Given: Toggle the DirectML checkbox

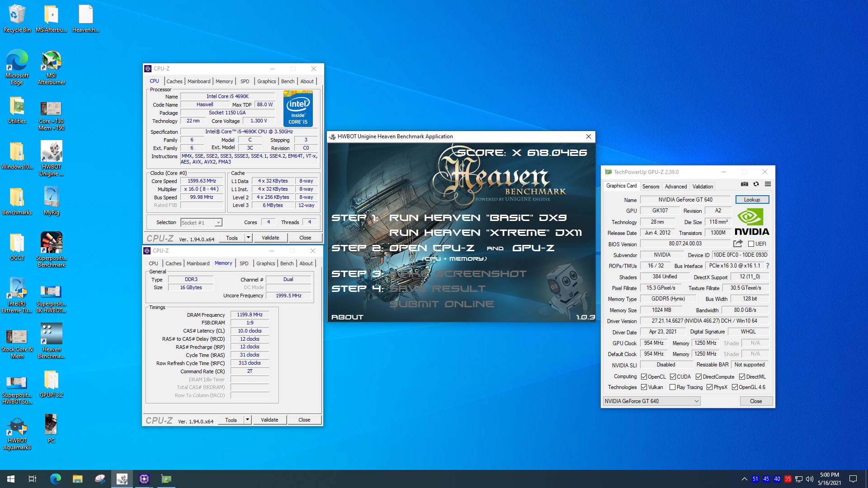Looking at the screenshot, I should [x=742, y=377].
